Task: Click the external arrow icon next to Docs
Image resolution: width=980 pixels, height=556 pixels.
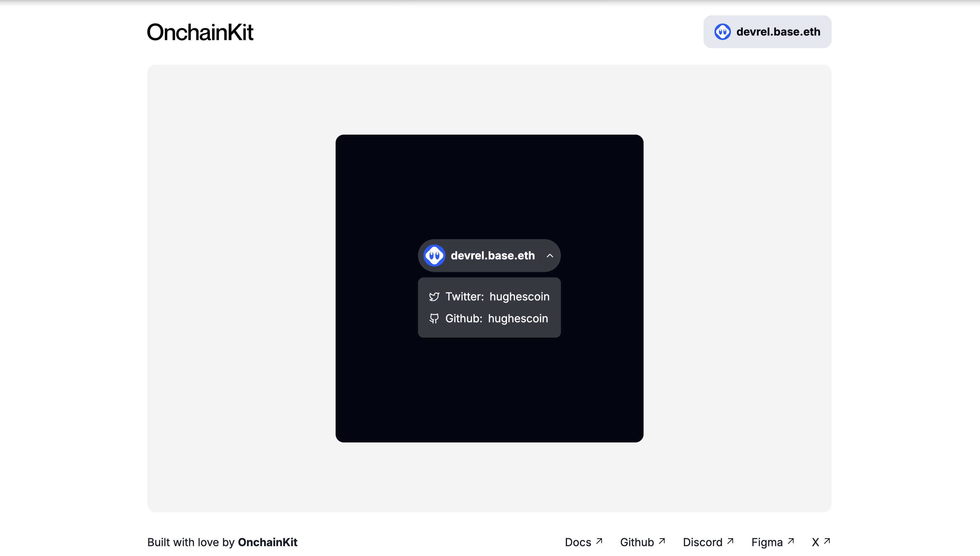Action: click(x=599, y=541)
